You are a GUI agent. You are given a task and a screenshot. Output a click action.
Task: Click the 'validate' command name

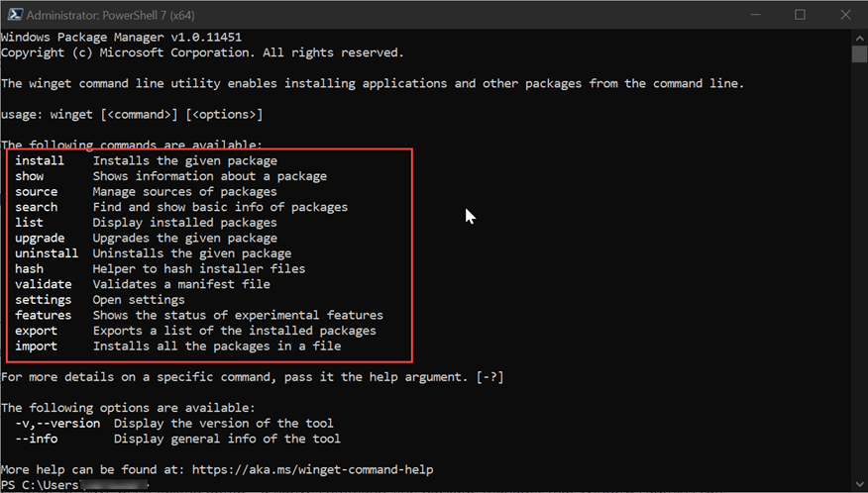click(44, 284)
